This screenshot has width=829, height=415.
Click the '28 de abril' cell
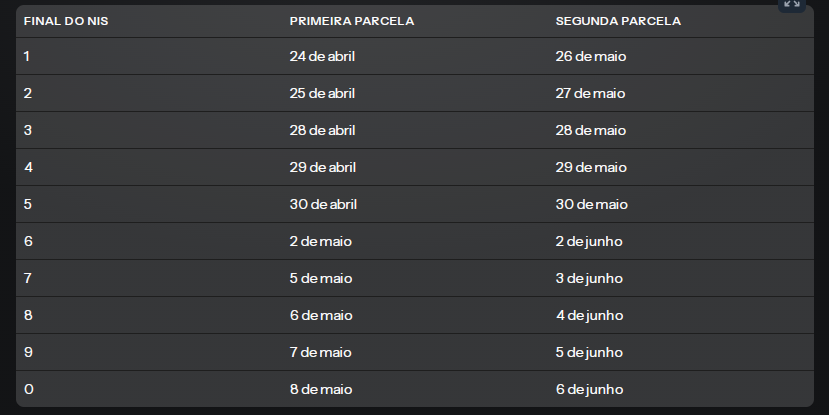(x=322, y=130)
